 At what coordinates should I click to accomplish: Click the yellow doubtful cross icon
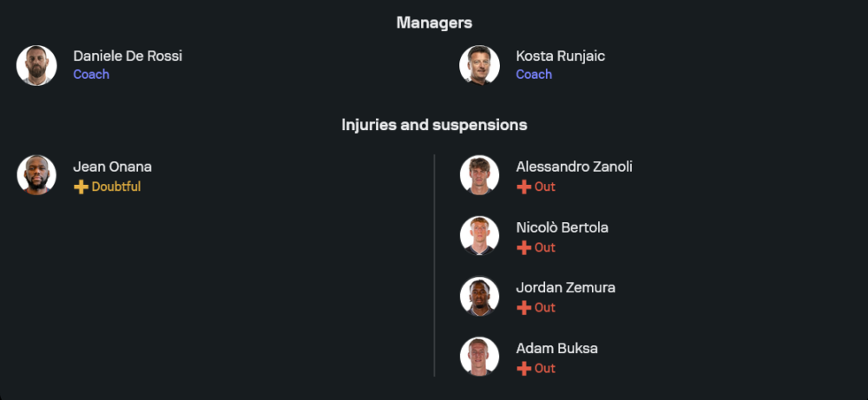click(x=81, y=187)
